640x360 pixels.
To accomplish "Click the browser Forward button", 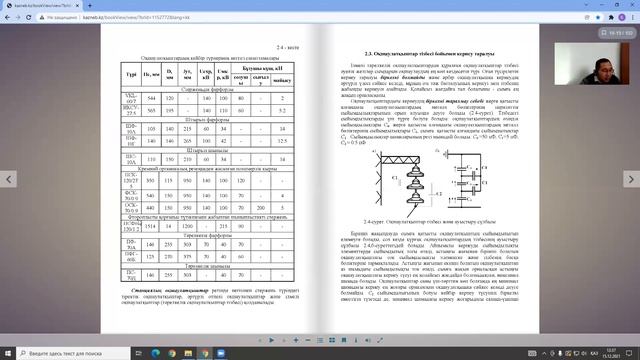I will click(18, 18).
